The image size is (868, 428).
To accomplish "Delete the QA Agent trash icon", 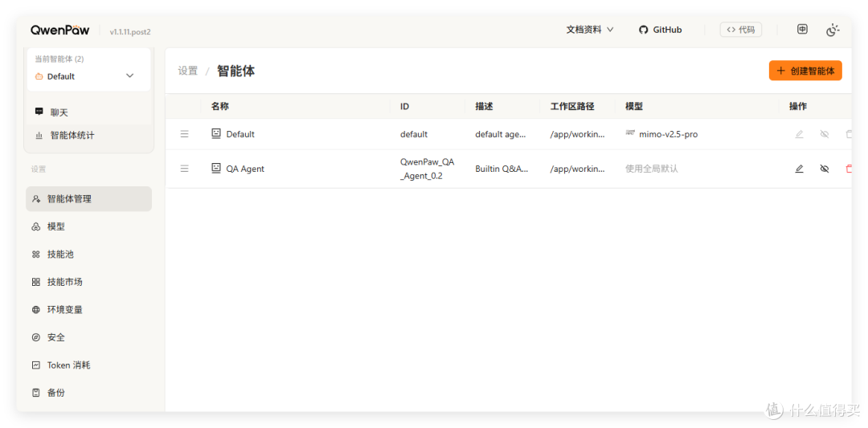I will point(849,169).
